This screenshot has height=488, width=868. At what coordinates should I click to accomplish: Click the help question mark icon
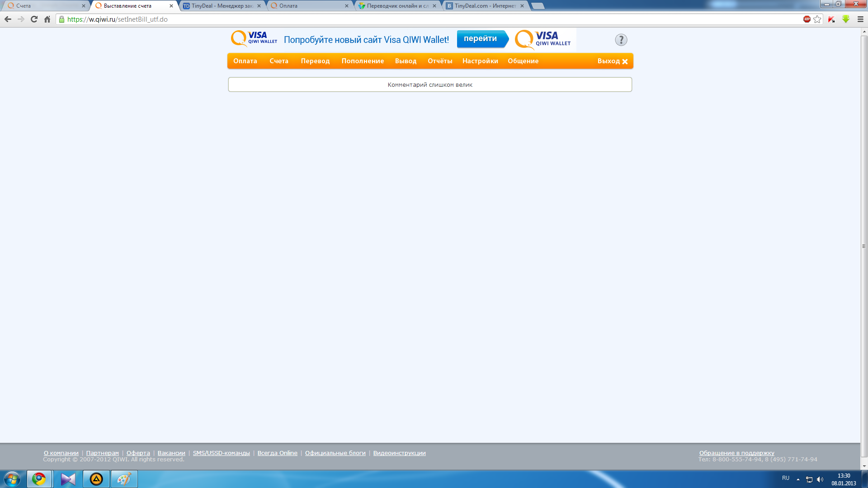(x=621, y=40)
